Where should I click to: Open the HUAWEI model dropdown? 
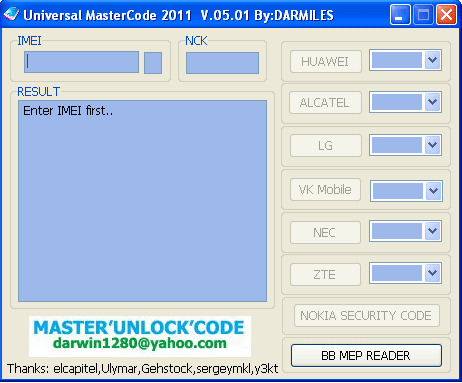[432, 60]
